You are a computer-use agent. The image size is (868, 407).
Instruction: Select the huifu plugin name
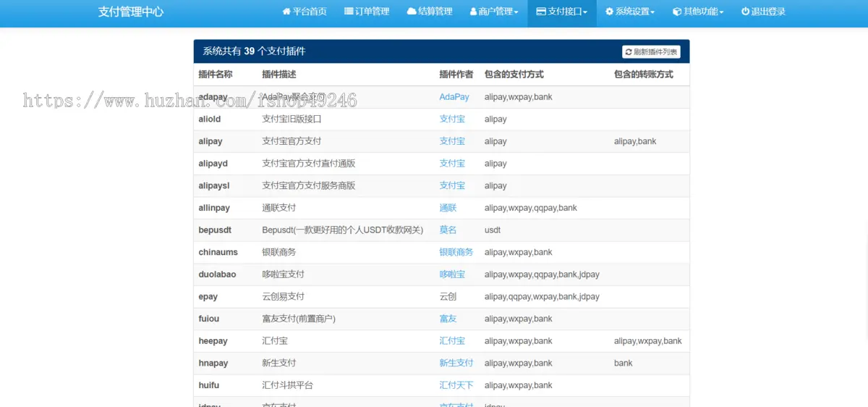[x=208, y=385]
